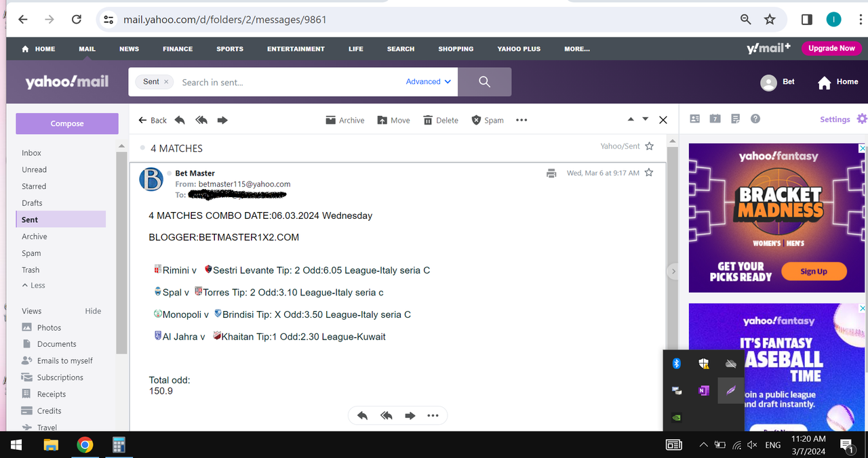Open Settings gear in Yahoo Mail

point(862,119)
